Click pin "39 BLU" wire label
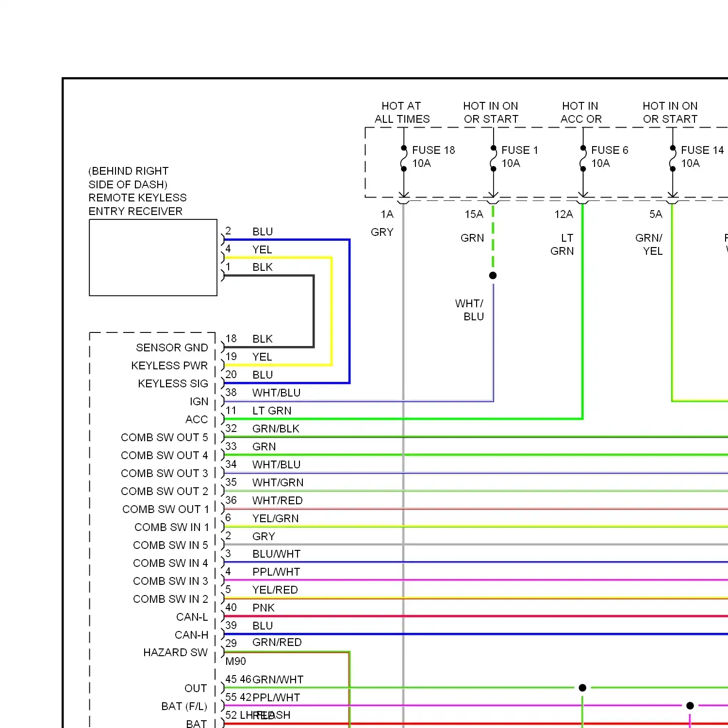 pos(249,626)
